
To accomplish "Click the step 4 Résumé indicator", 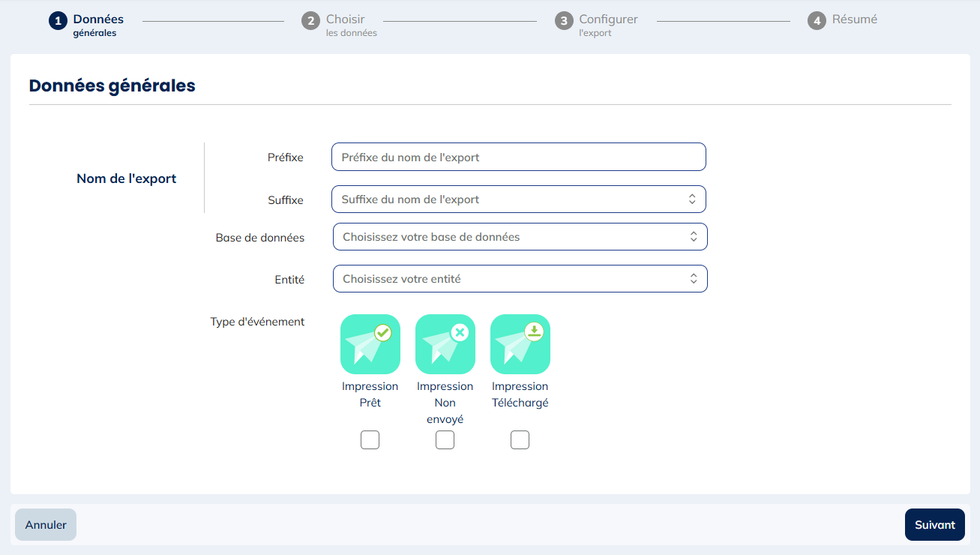I will 843,20.
